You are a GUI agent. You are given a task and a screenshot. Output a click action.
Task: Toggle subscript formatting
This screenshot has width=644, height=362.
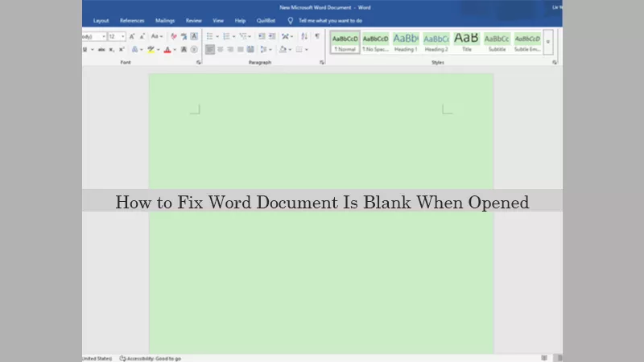click(x=111, y=50)
